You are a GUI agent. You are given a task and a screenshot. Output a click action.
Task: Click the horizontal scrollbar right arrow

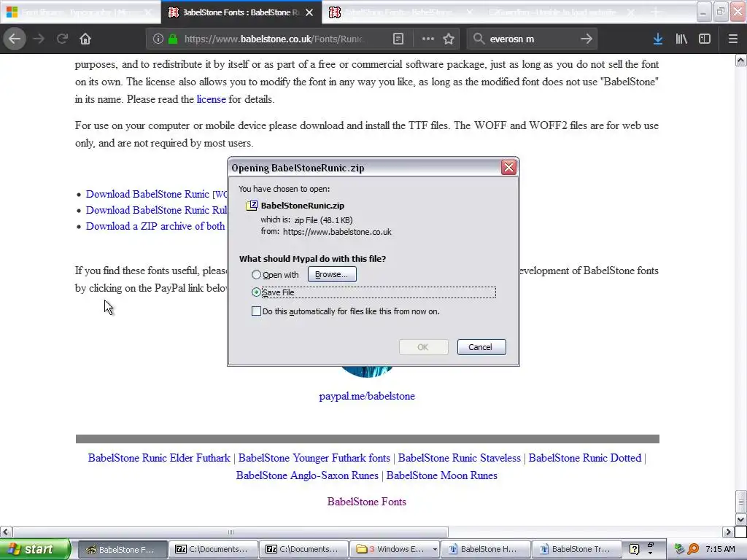728,532
